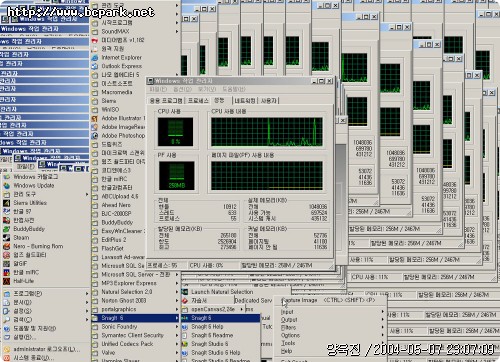Expand the 설정(S) submenu
The image size is (500, 362).
46,311
